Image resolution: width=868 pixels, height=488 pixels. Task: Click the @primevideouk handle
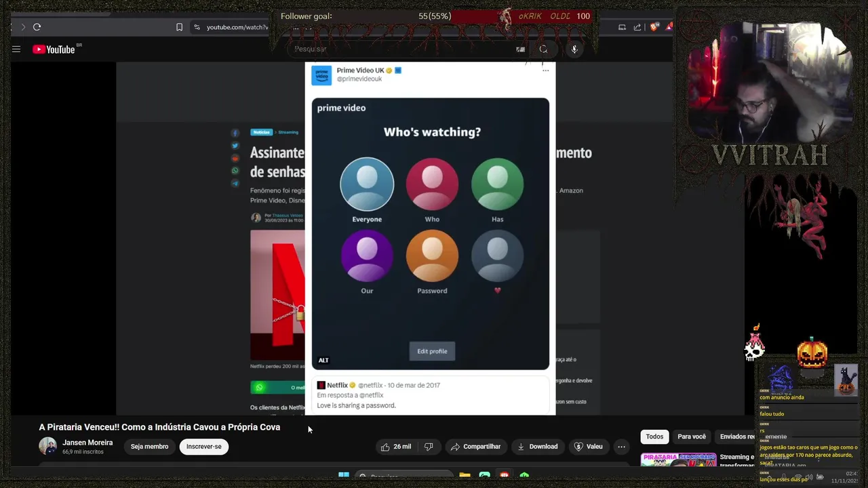359,79
